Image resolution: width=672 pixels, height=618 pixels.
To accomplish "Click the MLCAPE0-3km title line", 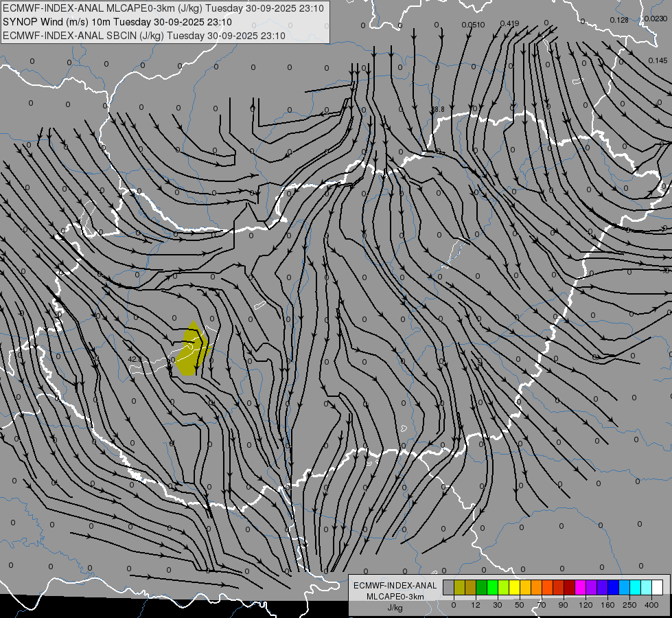I will [x=163, y=8].
